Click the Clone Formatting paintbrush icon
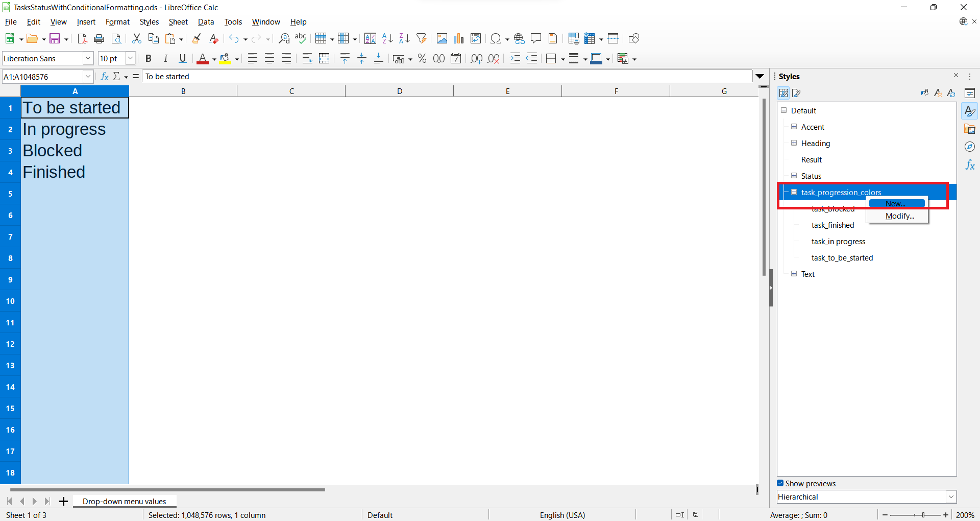The image size is (980, 521). coord(197,39)
